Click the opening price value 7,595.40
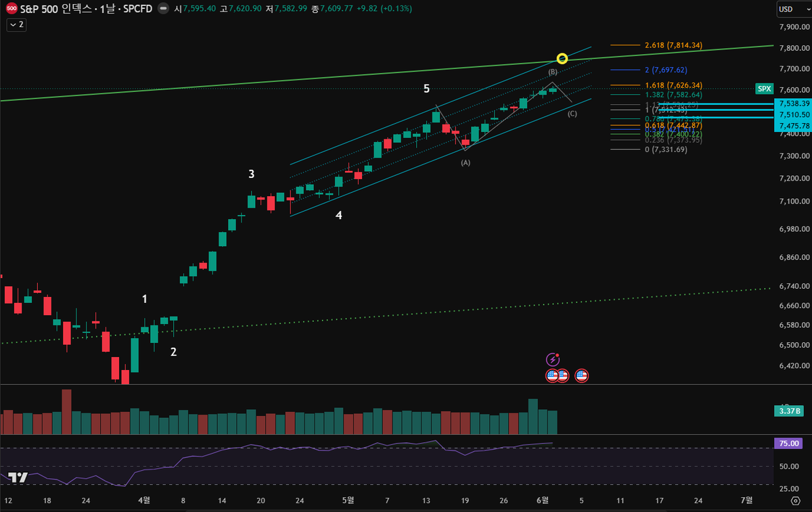 (x=200, y=9)
